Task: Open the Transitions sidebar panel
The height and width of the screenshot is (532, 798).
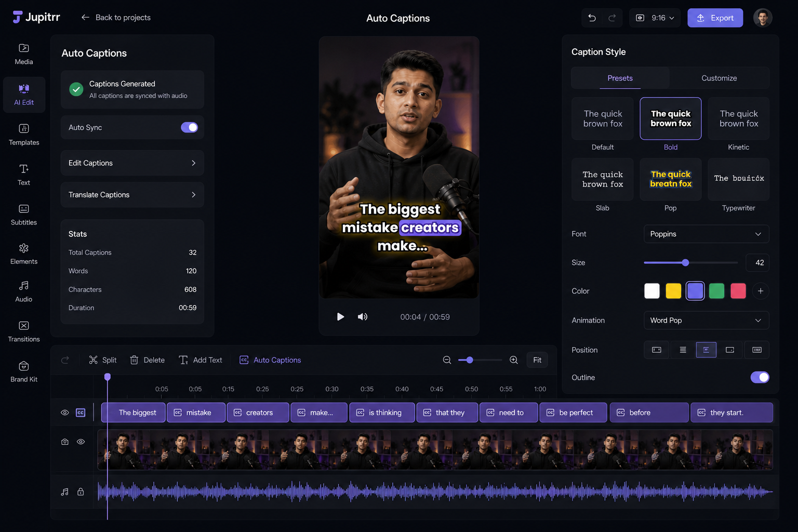Action: click(x=24, y=331)
